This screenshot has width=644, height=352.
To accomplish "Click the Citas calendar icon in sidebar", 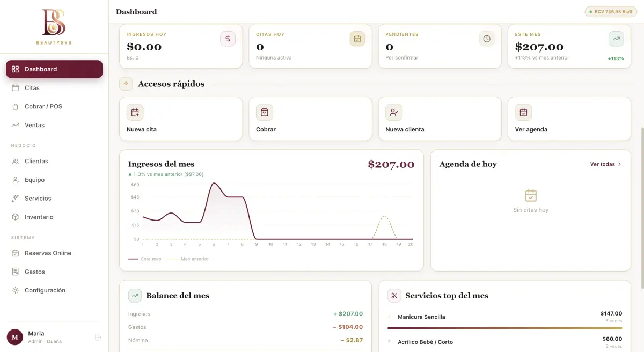I will point(15,88).
